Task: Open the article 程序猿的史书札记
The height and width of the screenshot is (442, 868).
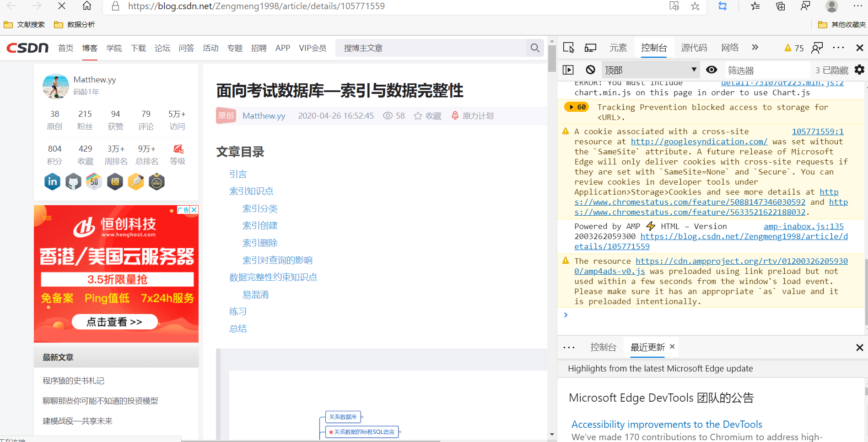Action: coord(73,381)
